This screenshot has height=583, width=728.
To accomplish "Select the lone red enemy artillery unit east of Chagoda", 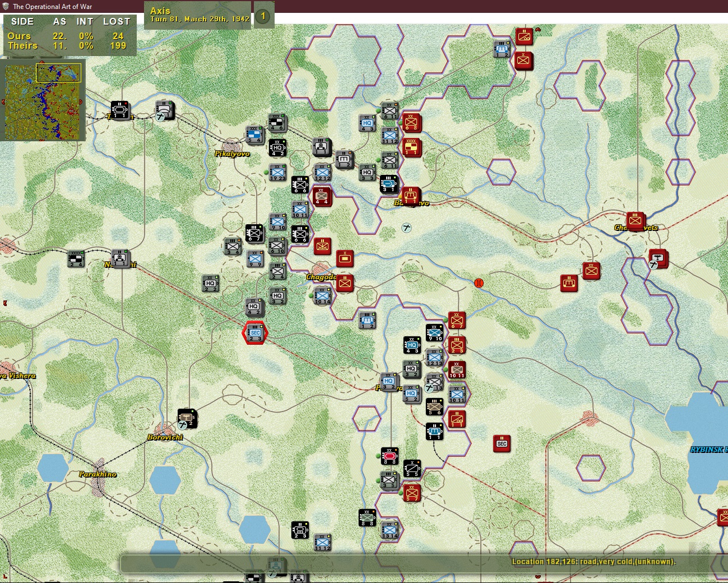I will tap(569, 283).
